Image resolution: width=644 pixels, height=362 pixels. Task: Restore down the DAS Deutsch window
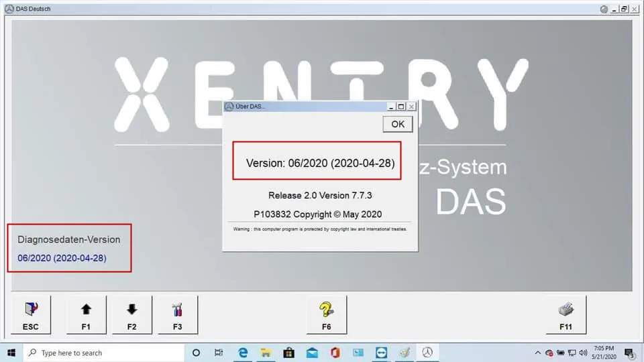click(625, 9)
